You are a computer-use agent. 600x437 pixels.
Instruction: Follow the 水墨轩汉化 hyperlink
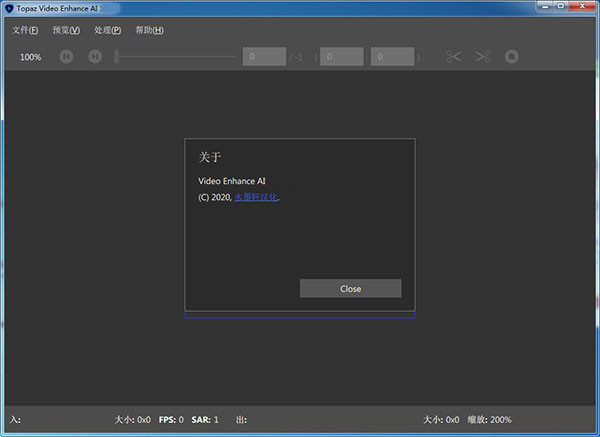[x=256, y=197]
